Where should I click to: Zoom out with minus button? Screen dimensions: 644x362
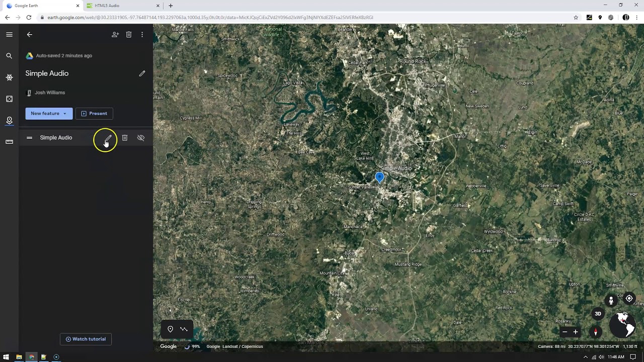pos(565,332)
